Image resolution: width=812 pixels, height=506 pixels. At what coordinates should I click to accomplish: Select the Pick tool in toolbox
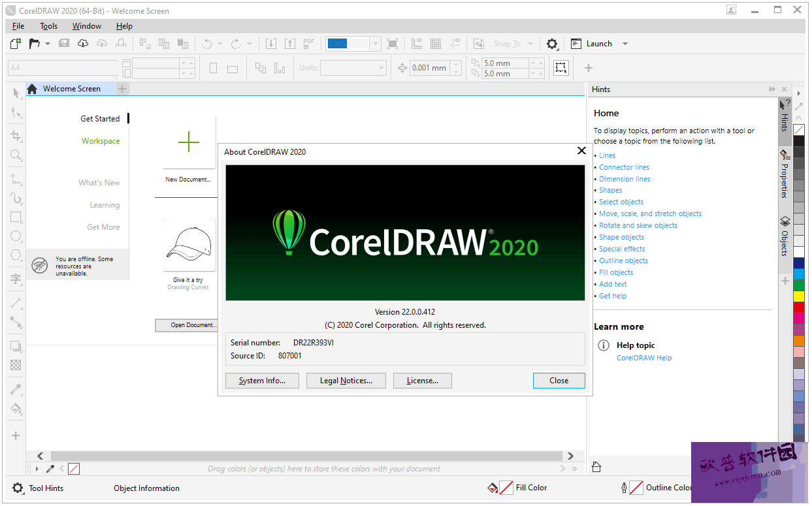[16, 93]
